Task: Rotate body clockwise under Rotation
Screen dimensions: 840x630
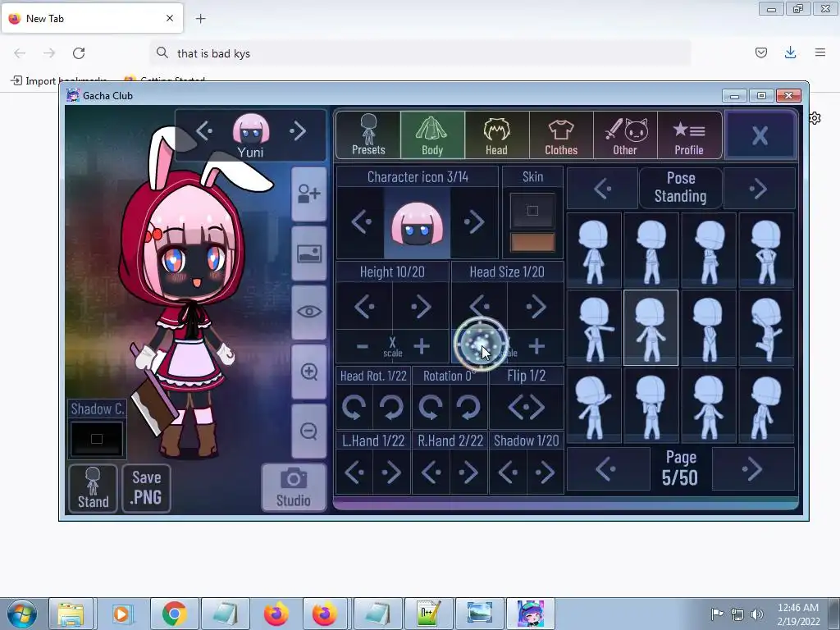Action: 468,407
